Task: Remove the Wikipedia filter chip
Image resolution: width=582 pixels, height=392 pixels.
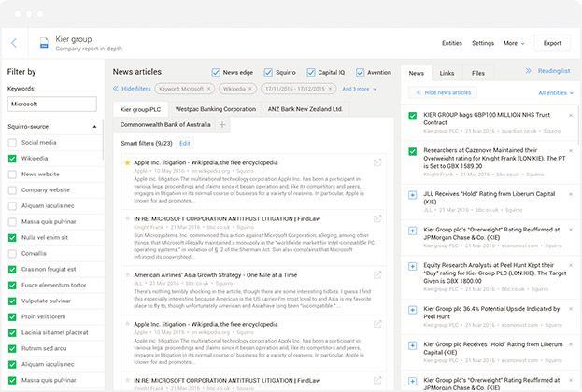Action: tap(250, 89)
